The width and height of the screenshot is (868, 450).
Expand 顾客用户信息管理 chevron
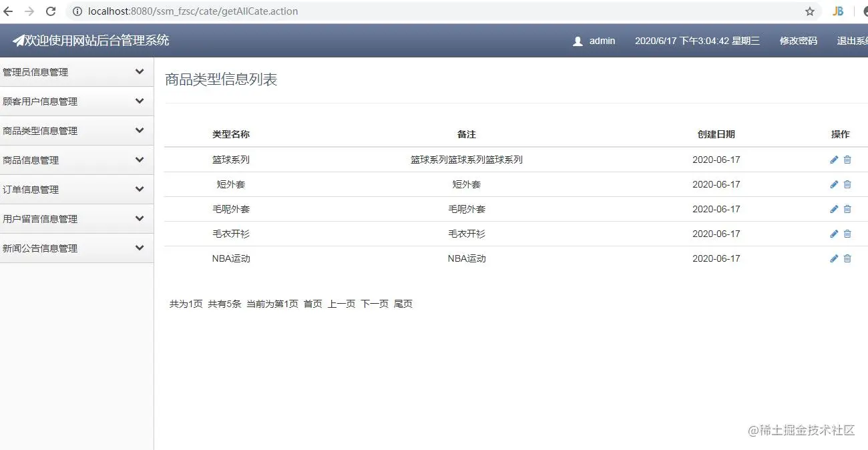pyautogui.click(x=140, y=101)
